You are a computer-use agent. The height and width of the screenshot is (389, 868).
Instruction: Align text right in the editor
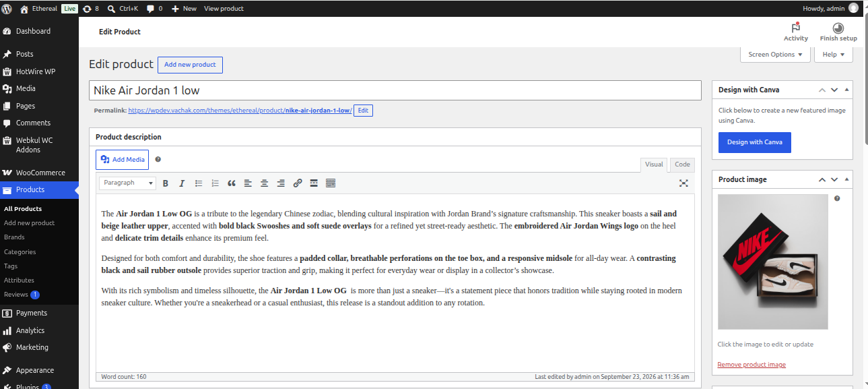tap(281, 183)
